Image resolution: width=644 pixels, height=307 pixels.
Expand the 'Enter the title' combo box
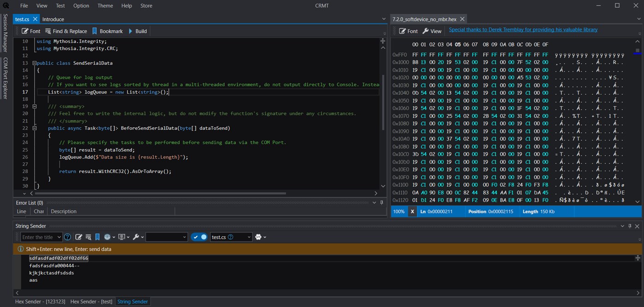point(59,237)
